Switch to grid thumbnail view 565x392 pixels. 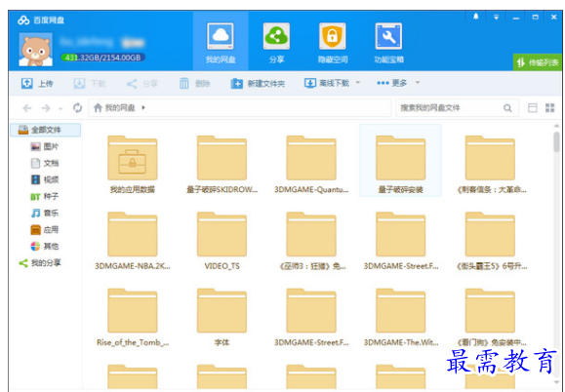549,107
